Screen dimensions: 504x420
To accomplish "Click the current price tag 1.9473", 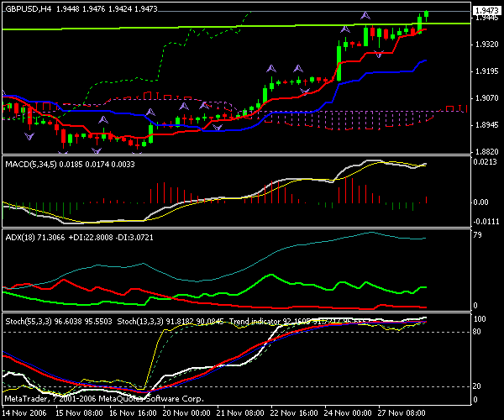I will click(x=486, y=11).
